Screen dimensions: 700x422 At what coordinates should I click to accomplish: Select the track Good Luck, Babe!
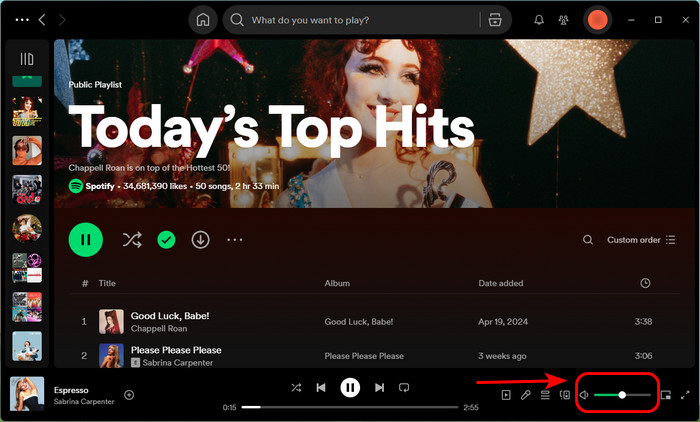pos(170,316)
